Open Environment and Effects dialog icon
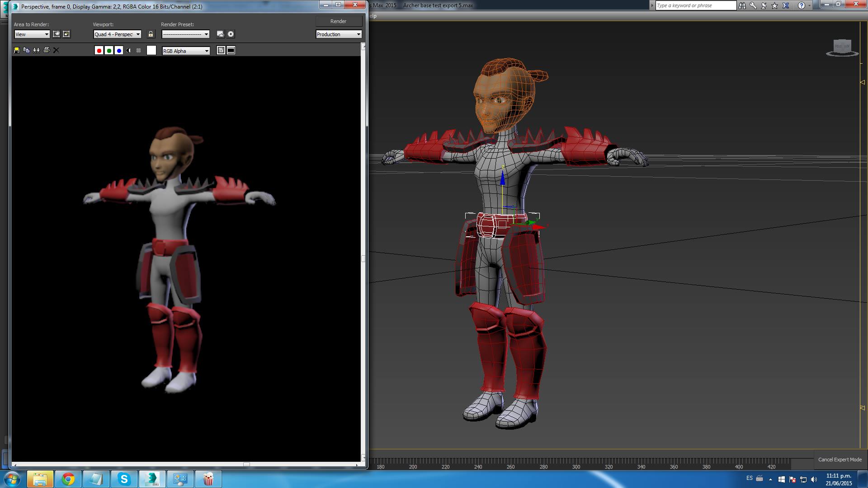The image size is (868, 488). coord(231,34)
